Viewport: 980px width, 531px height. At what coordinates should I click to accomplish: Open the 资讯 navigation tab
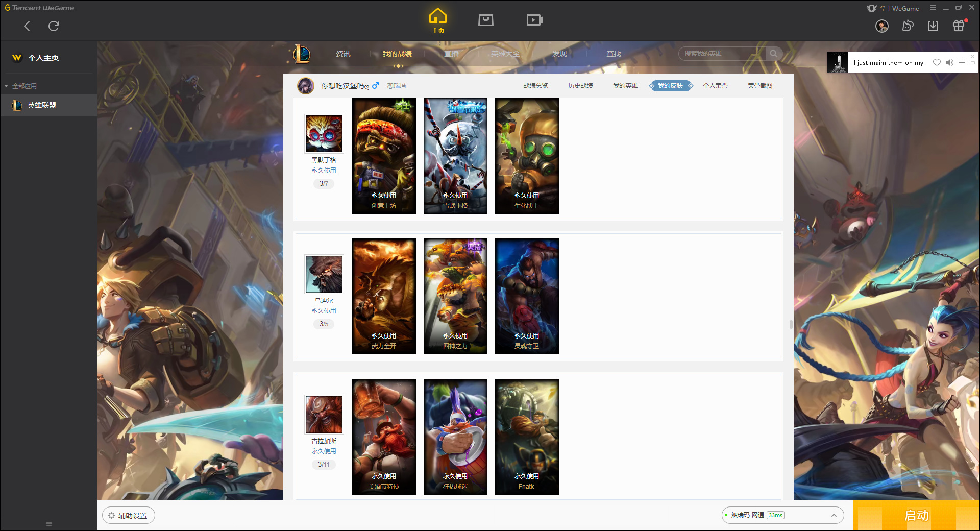point(343,54)
